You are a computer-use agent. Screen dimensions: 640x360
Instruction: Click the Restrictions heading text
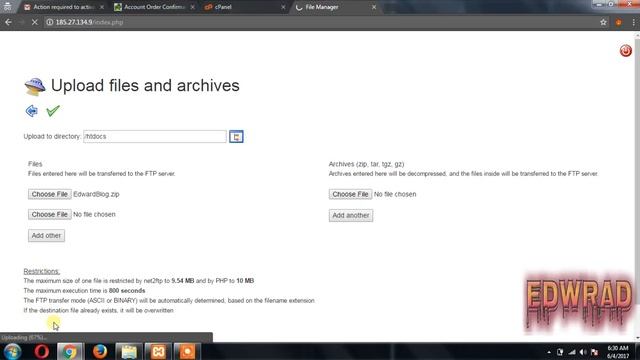tap(41, 271)
